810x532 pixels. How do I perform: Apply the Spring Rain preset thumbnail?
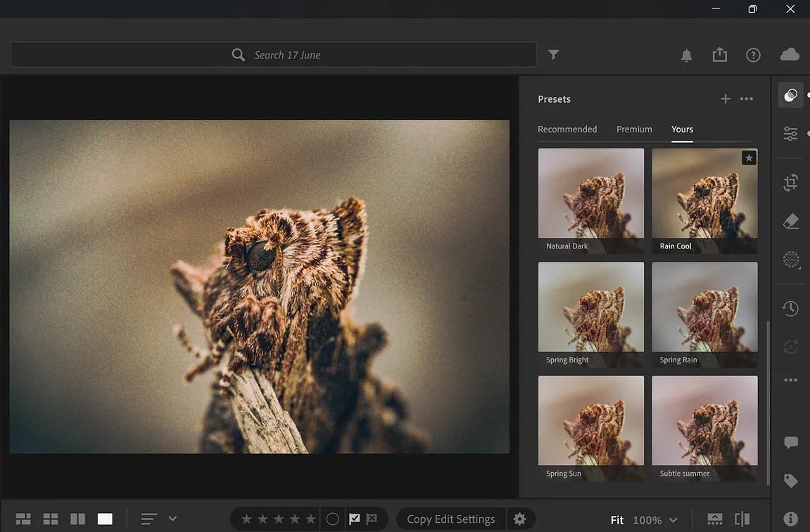click(704, 314)
